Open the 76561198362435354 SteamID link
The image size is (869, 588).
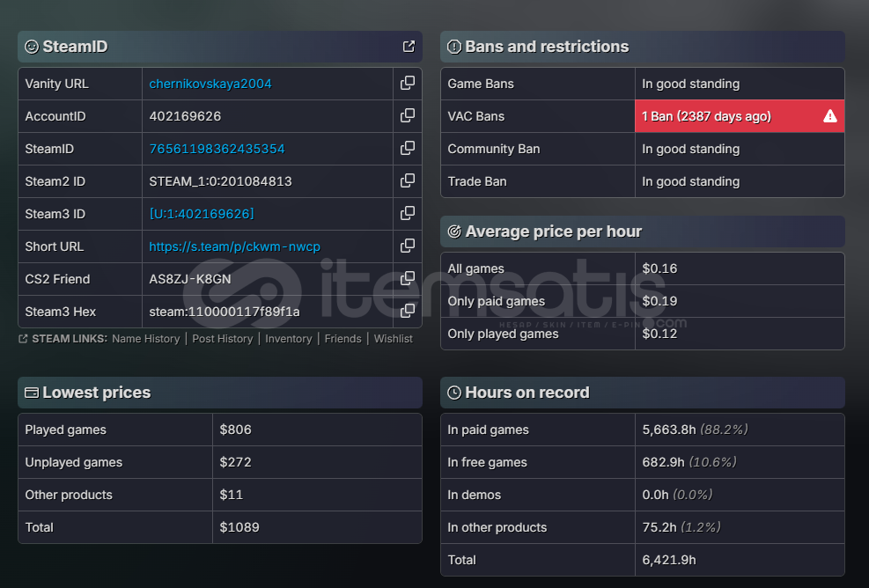(217, 149)
